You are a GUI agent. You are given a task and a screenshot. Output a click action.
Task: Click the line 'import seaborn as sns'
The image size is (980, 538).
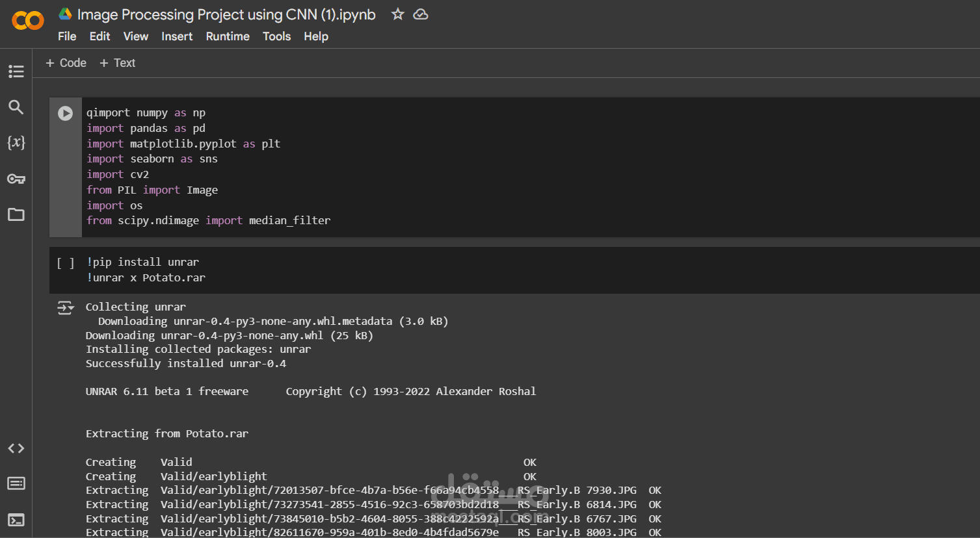(x=152, y=159)
